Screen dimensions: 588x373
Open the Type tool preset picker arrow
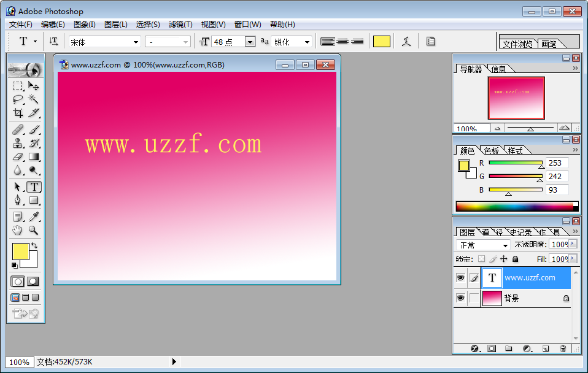pos(35,41)
